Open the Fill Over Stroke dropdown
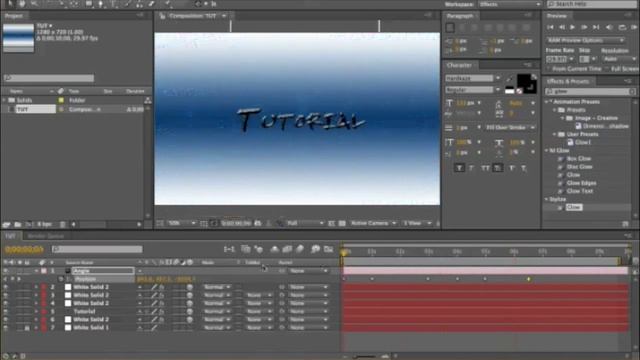This screenshot has height=360, width=640. [x=510, y=128]
